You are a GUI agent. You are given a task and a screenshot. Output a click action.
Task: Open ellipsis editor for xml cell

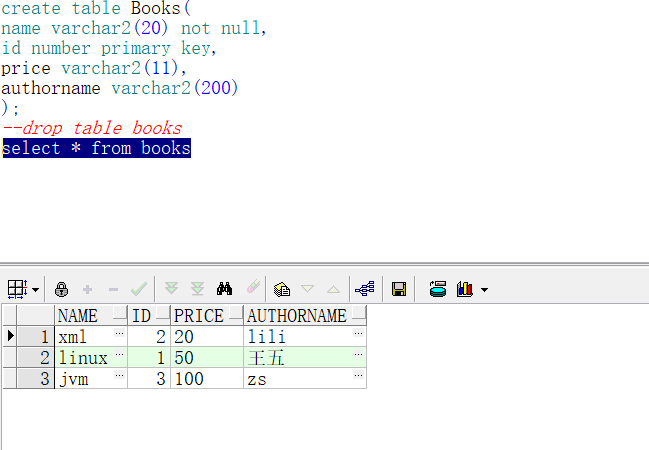(x=120, y=332)
